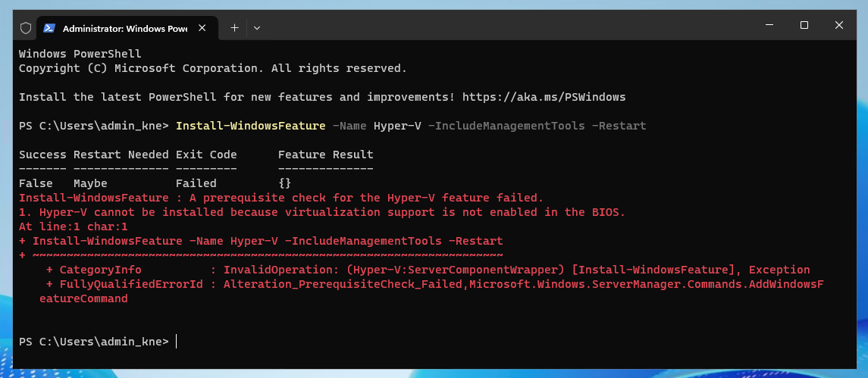The image size is (868, 378).
Task: Open the https://aka.ms/PSWindows link
Action: tap(544, 97)
